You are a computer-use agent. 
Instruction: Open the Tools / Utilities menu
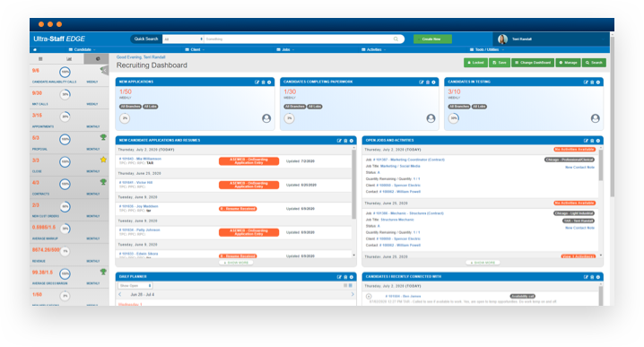tap(487, 49)
